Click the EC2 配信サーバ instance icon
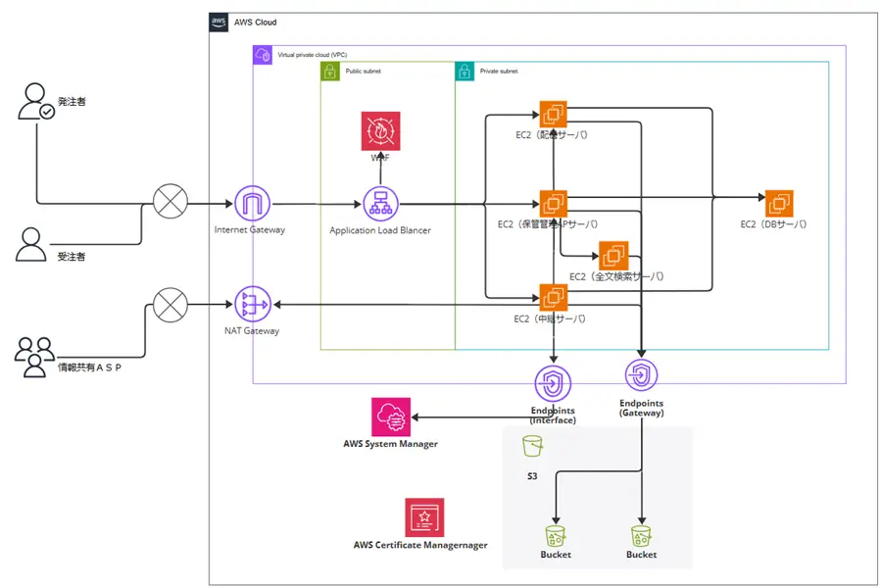Viewport: 881px width, 588px height. pos(554,114)
